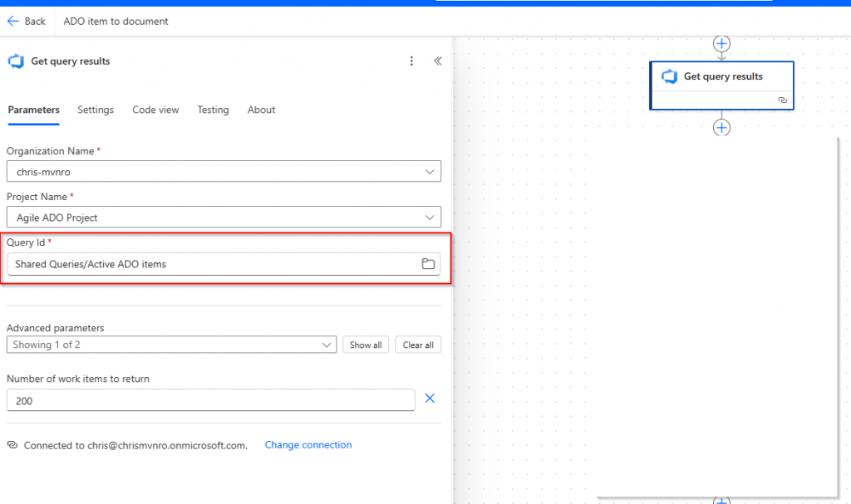Select the Testing tab
This screenshot has width=851, height=504.
click(x=213, y=110)
